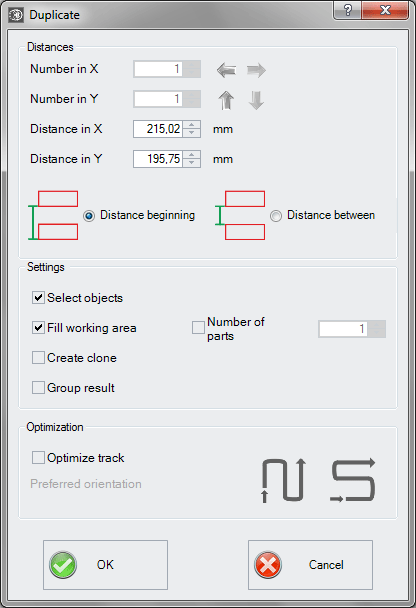The image size is (416, 608).
Task: Click the up arrow duplicate direction icon
Action: (x=226, y=100)
